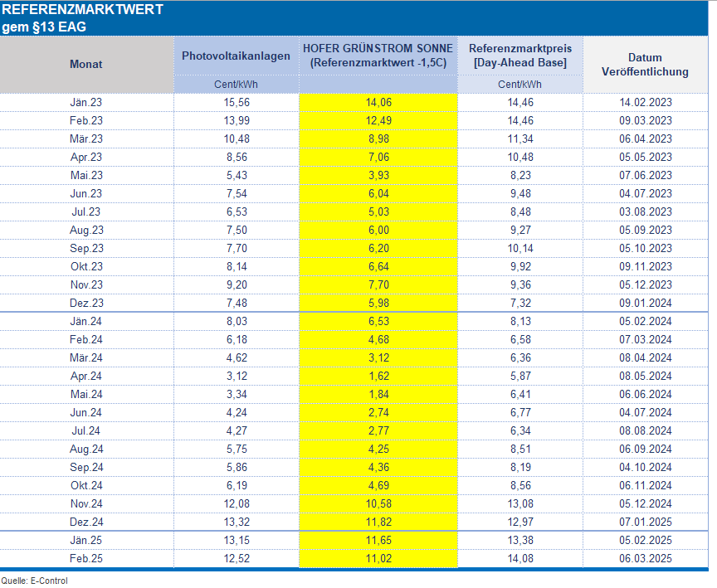Select the Dez.23 row label
This screenshot has height=588, width=717.
86,304
